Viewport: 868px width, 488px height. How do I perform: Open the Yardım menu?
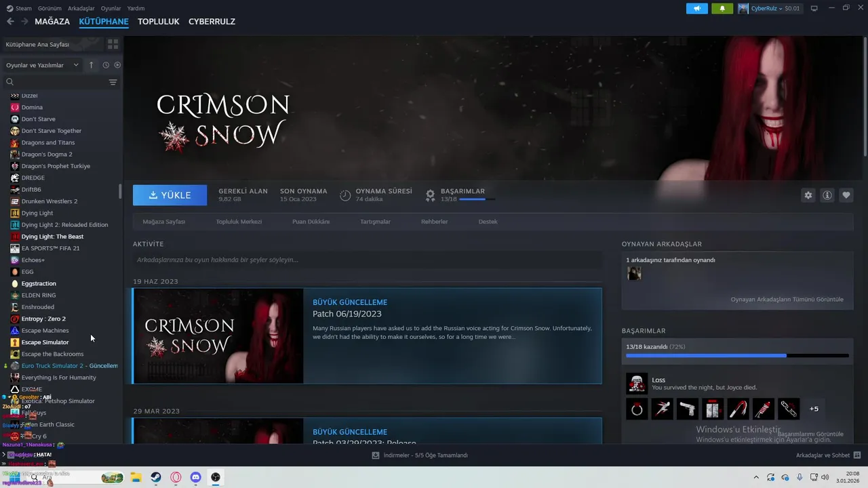point(136,8)
